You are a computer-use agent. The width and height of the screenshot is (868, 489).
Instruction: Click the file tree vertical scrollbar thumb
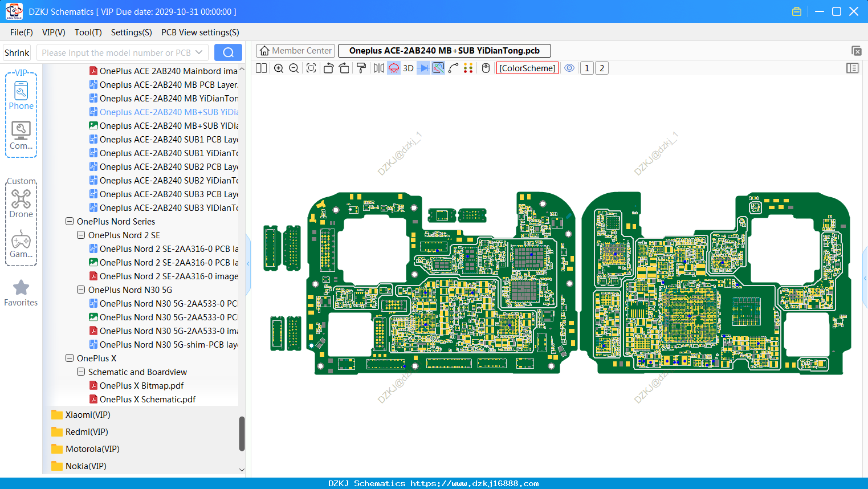[x=242, y=434]
